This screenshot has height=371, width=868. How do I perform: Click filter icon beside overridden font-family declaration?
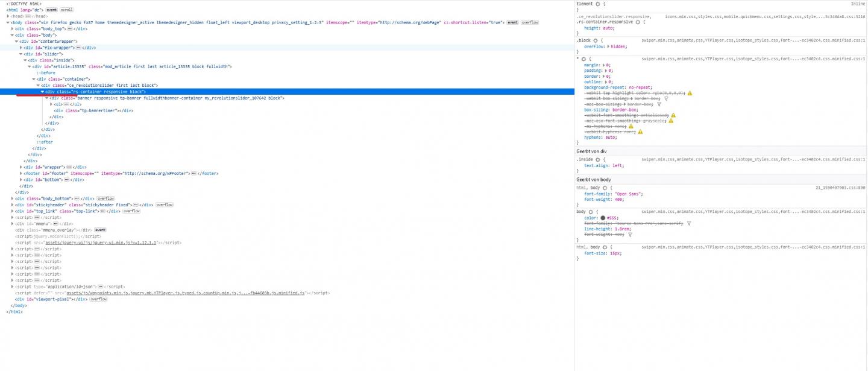[689, 223]
